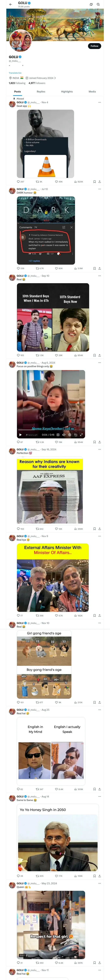Click the Translate bio link
The image size is (110, 980).
click(x=15, y=73)
